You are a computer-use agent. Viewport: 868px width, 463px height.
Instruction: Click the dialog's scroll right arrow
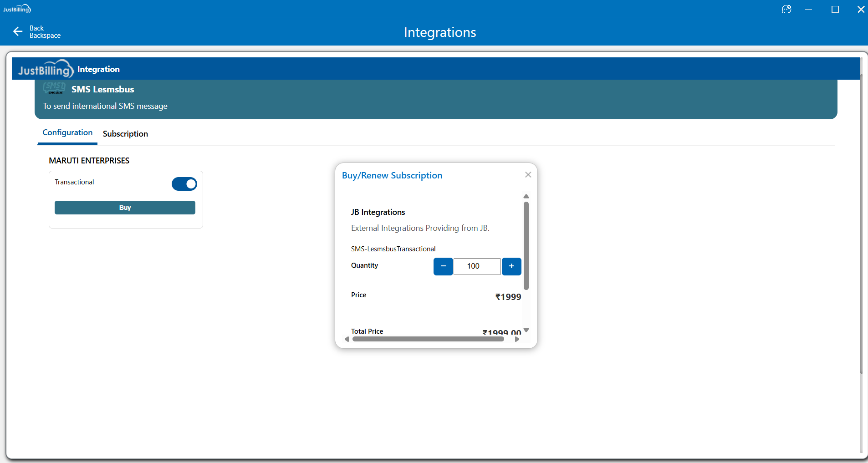[x=517, y=339]
